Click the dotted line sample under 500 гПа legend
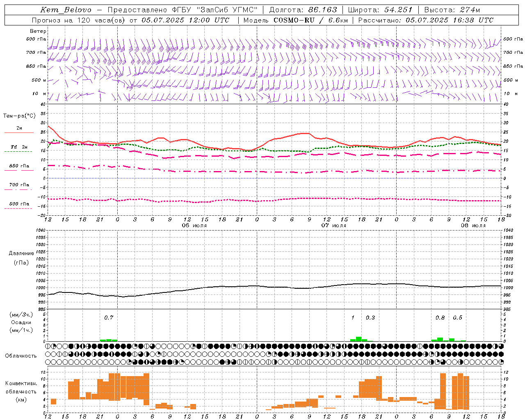 click(18, 208)
